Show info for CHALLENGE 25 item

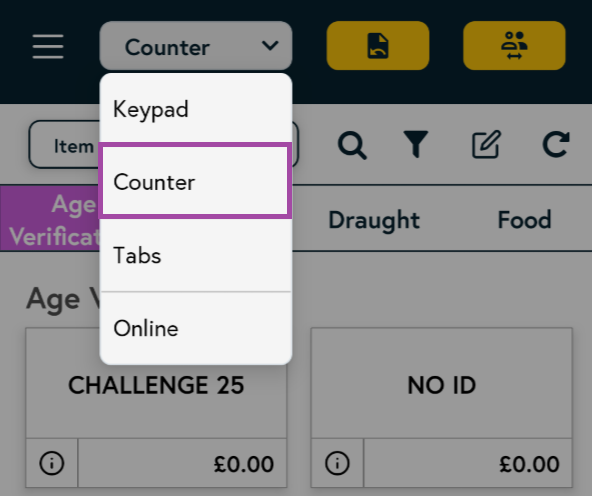52,463
